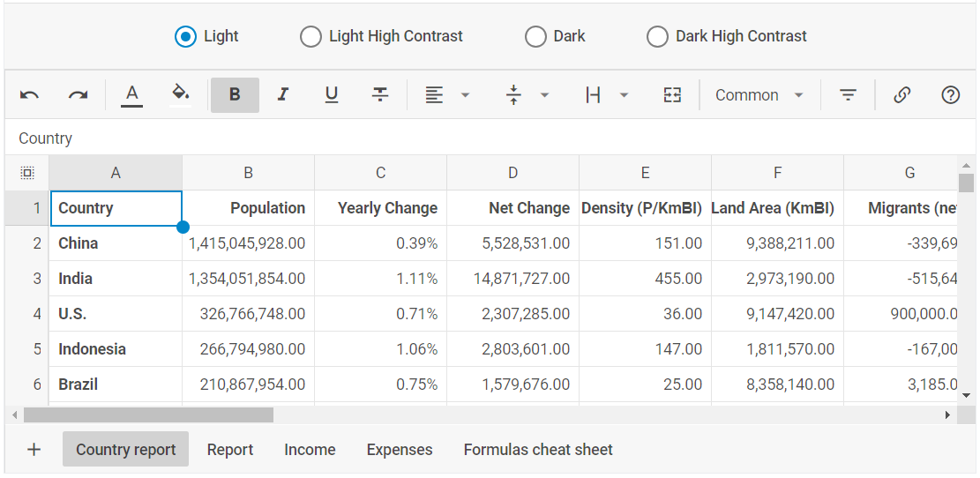Open the Formulas cheat sheet tab
The height and width of the screenshot is (478, 980).
[538, 449]
